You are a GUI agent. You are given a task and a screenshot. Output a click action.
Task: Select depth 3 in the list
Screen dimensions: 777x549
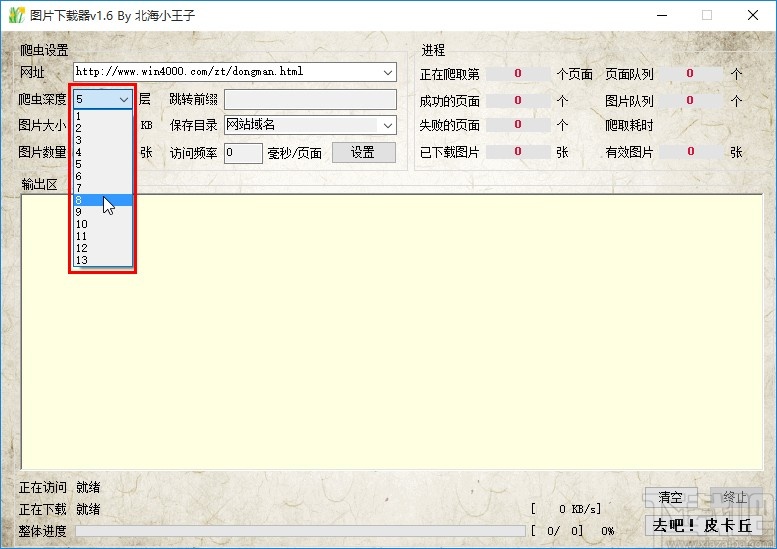(103, 140)
